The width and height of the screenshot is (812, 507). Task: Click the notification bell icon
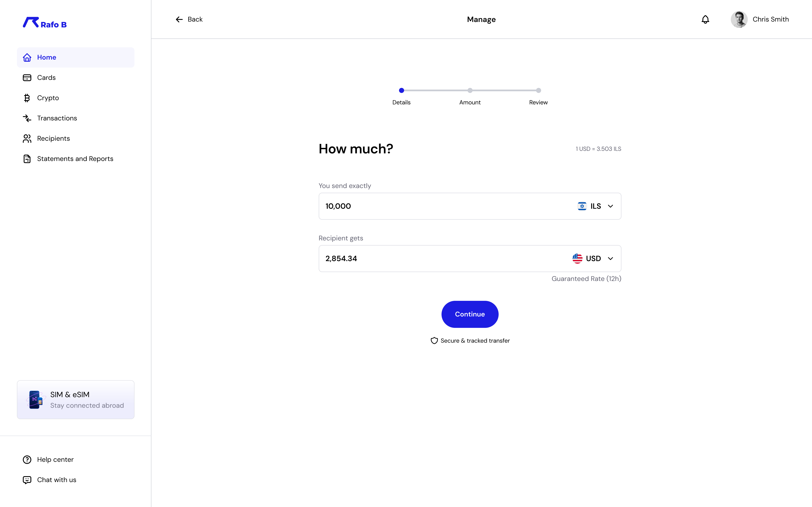pyautogui.click(x=705, y=19)
